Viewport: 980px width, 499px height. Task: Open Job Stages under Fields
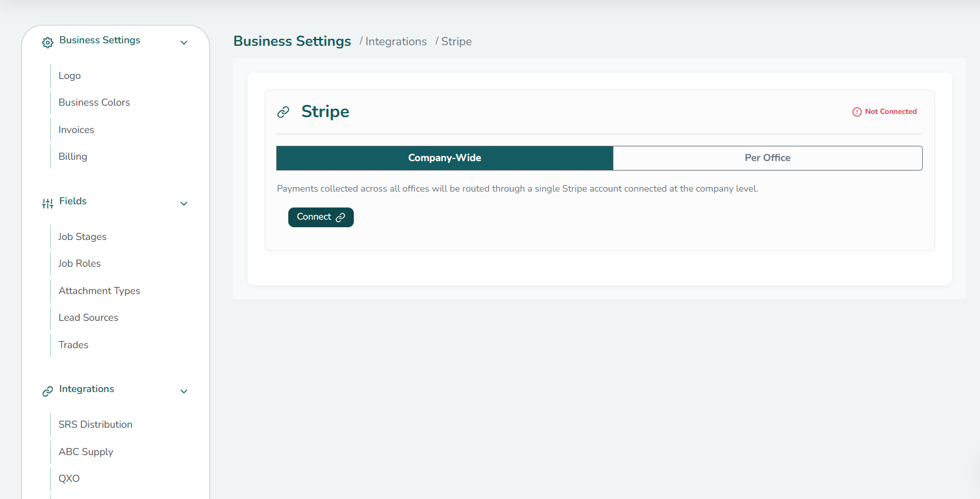coord(82,237)
